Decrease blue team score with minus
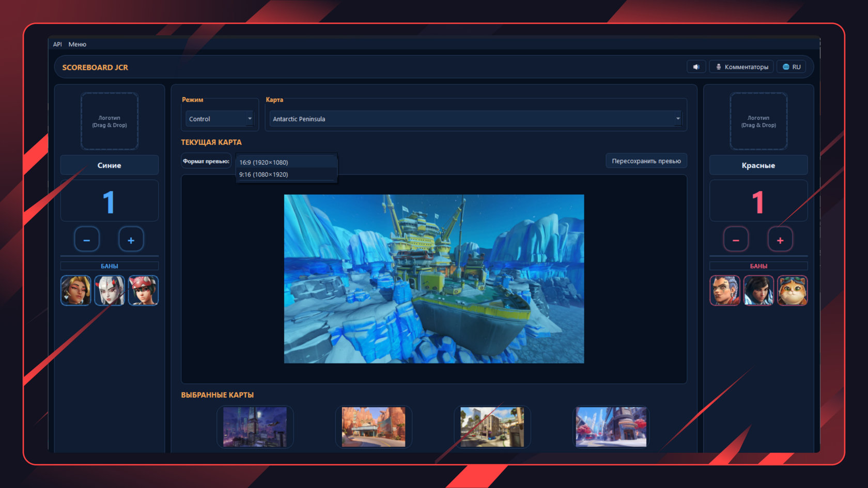The width and height of the screenshot is (868, 488). point(87,240)
